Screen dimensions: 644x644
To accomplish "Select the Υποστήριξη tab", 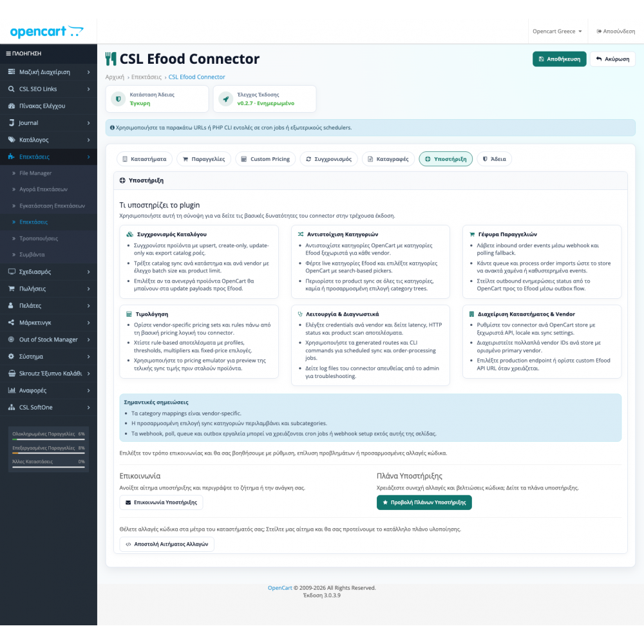I will [446, 159].
